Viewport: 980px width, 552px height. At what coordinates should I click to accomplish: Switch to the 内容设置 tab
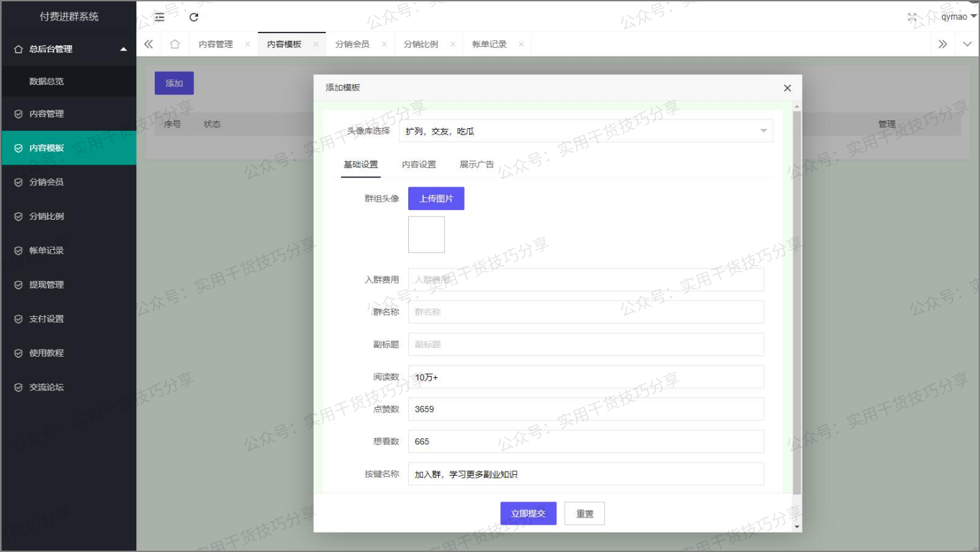pos(418,164)
